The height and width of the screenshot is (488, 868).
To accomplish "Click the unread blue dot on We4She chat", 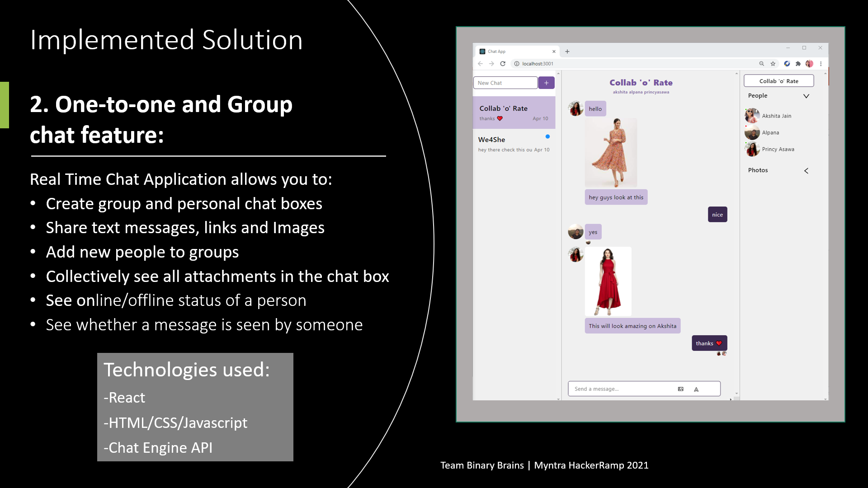I will pyautogui.click(x=548, y=136).
